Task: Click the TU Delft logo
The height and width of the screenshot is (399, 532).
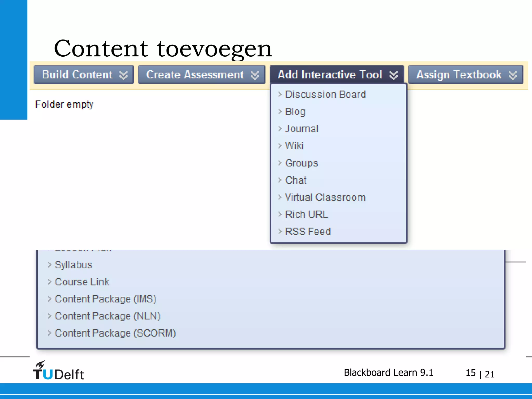Action: pos(58,370)
